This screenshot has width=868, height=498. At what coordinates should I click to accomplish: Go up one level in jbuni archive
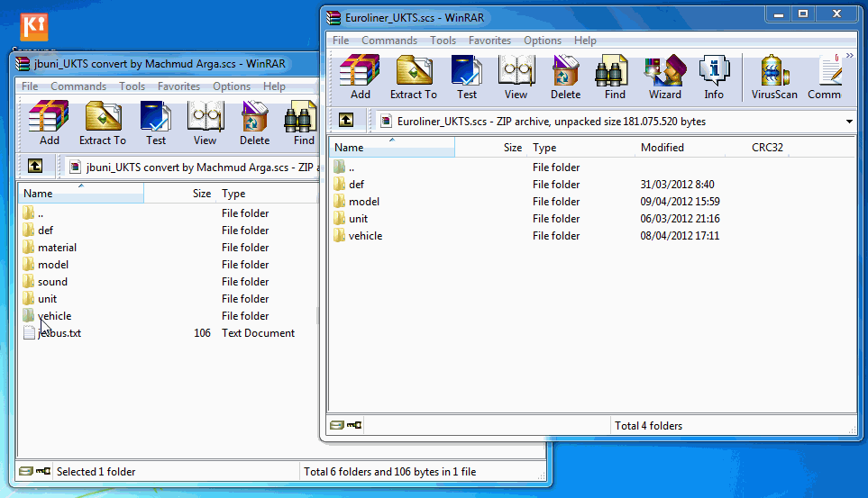(x=35, y=166)
